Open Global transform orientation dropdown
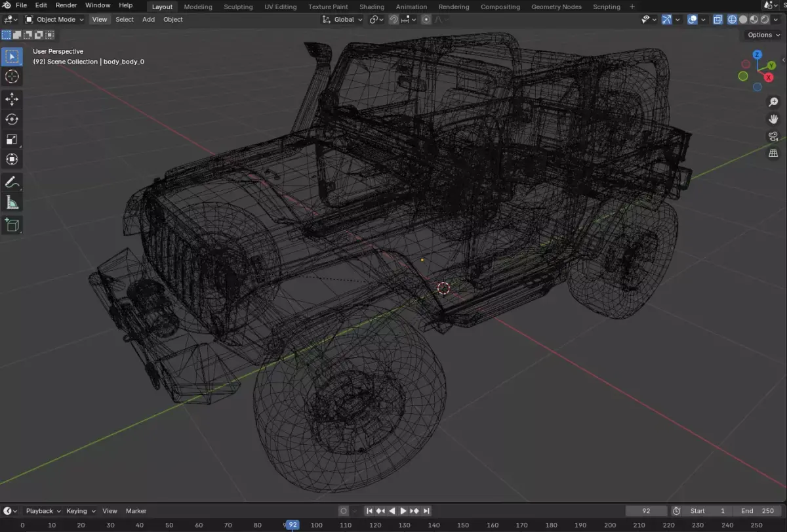Screen dimensions: 787x532 tap(342, 20)
